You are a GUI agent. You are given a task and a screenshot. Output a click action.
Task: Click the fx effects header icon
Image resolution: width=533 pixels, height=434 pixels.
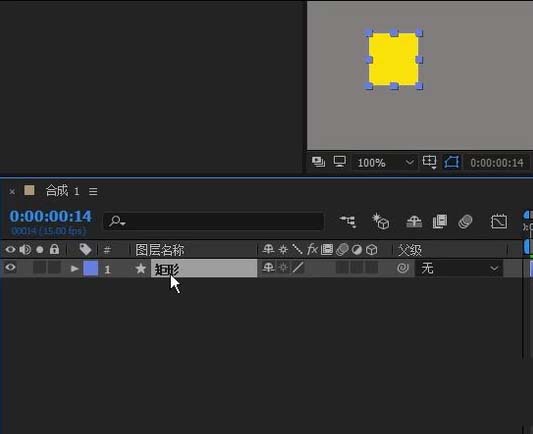312,249
